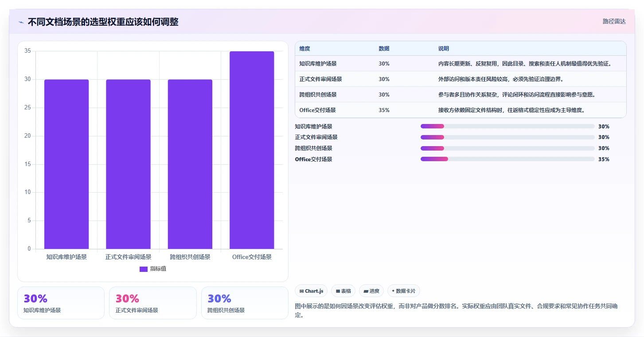The image size is (644, 337).
Task: Toggle the 指标值 legend swatch under the chart
Action: pyautogui.click(x=144, y=269)
